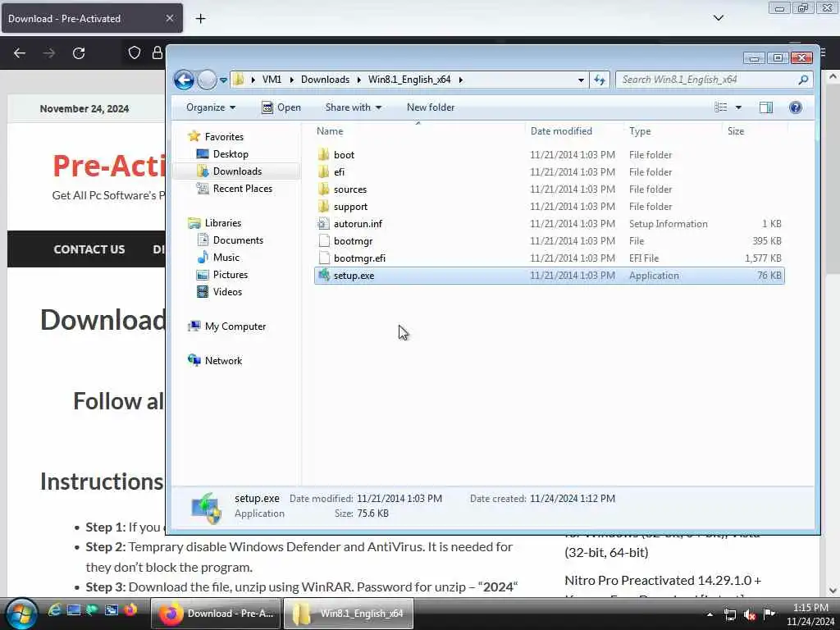Viewport: 840px width, 630px height.
Task: Toggle the preview pane icon
Action: (766, 107)
